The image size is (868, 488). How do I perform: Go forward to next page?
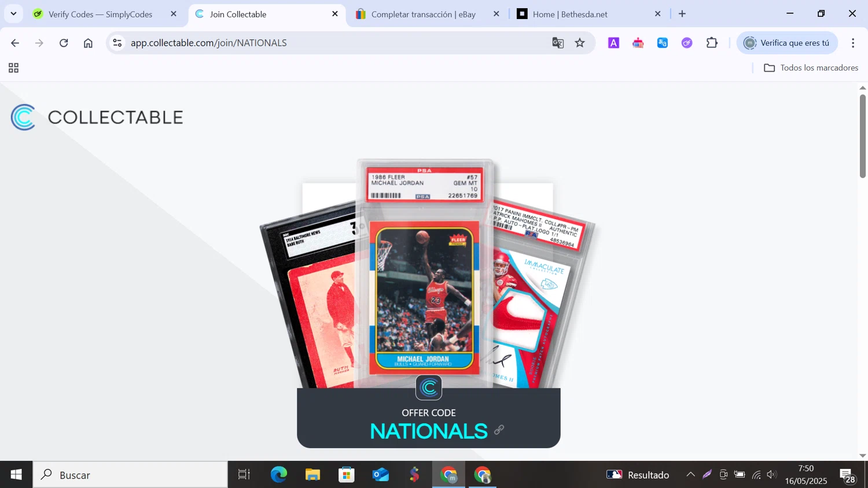pos(39,43)
